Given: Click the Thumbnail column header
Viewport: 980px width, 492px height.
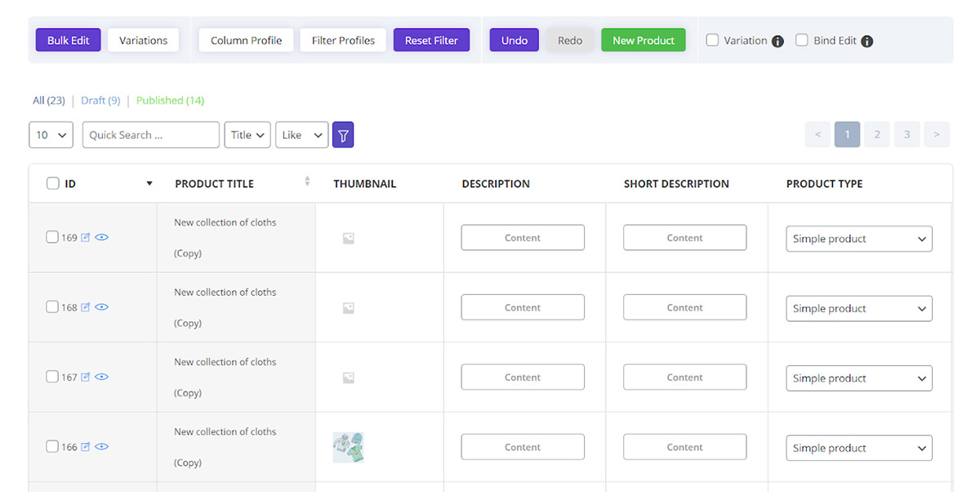Looking at the screenshot, I should tap(365, 184).
